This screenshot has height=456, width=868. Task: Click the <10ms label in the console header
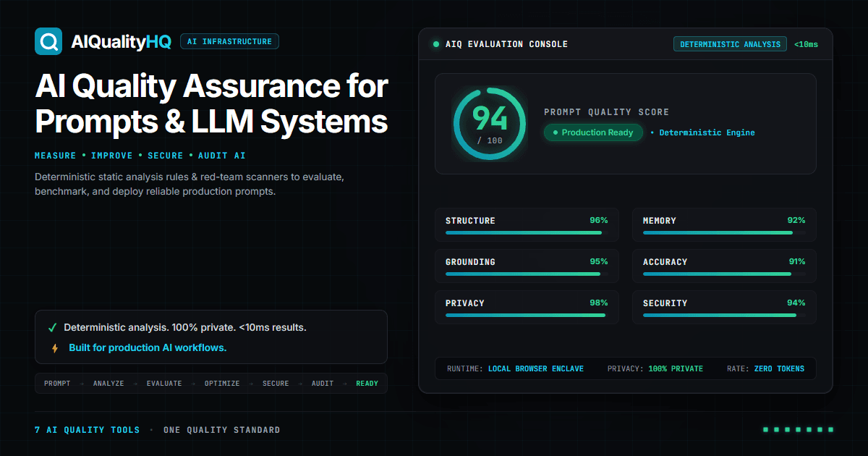point(807,44)
